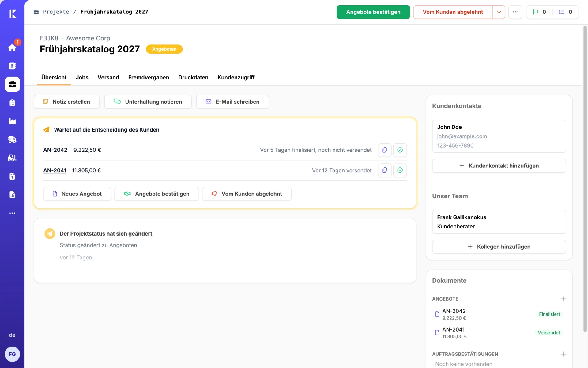Open the invoice dollar document icon in sidebar

coord(12,176)
